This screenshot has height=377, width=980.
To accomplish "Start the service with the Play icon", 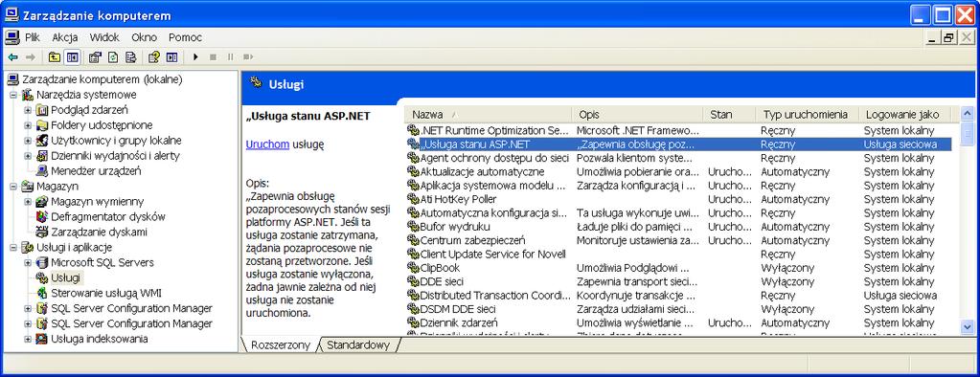I will click(195, 56).
